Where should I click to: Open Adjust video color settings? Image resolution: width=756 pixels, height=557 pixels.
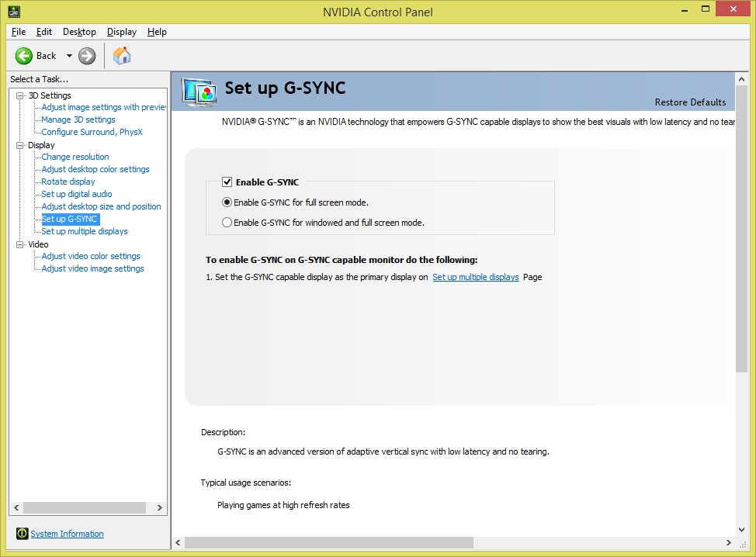click(x=91, y=256)
